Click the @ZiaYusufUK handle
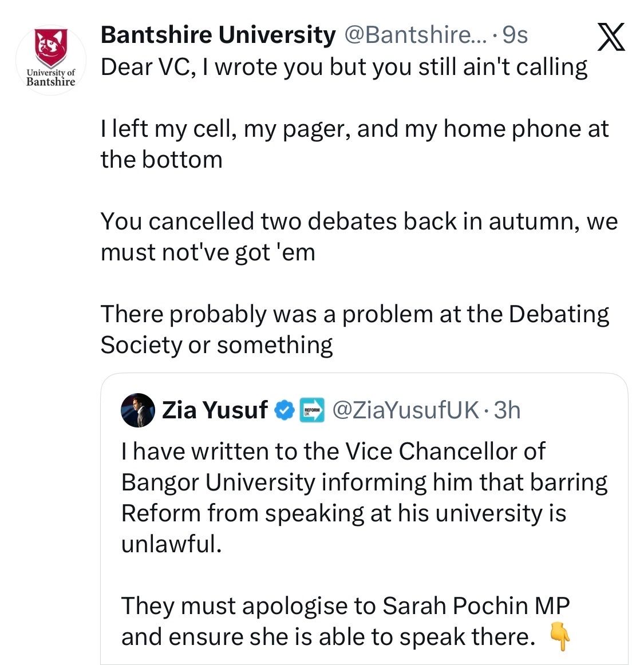The image size is (644, 665). pos(405,410)
